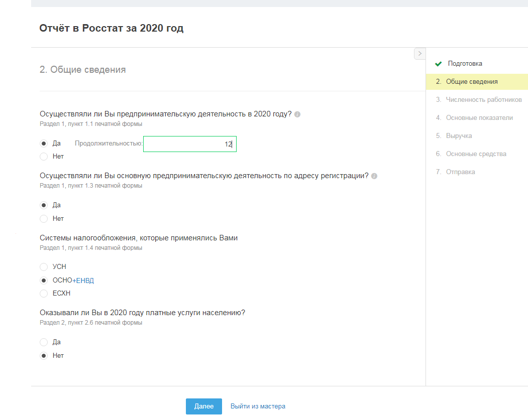Select the УСН taxation system
528x420 pixels.
(x=44, y=267)
